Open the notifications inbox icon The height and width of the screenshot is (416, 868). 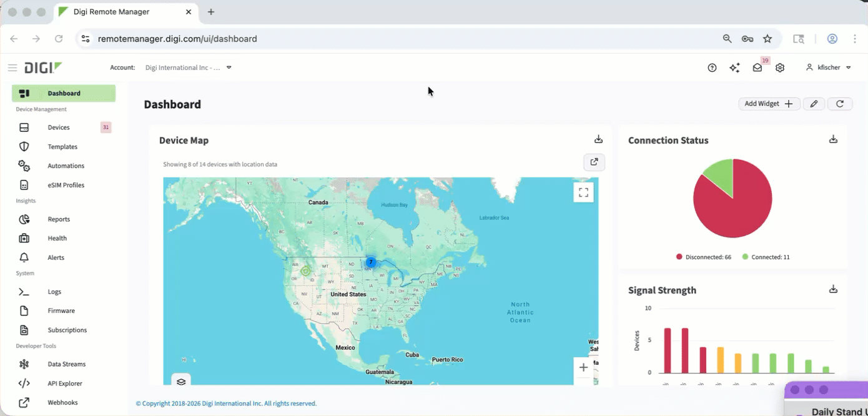pos(757,67)
